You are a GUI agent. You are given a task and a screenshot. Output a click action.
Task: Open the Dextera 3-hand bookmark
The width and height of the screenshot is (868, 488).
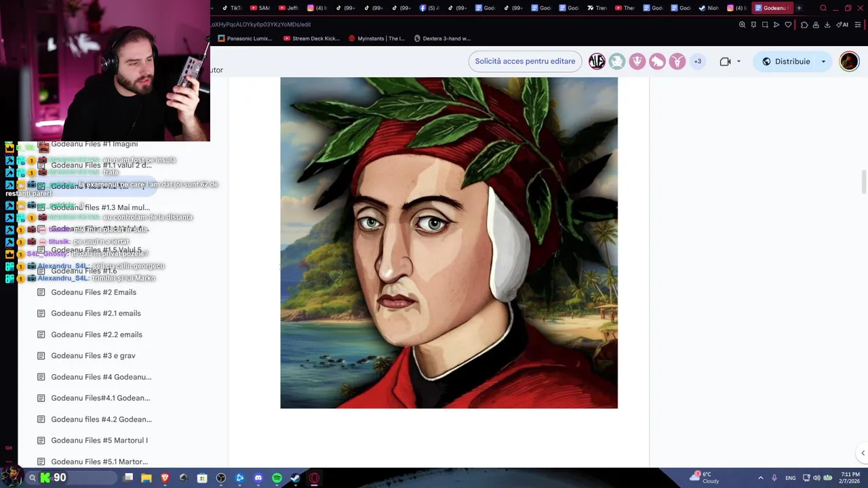pyautogui.click(x=442, y=39)
